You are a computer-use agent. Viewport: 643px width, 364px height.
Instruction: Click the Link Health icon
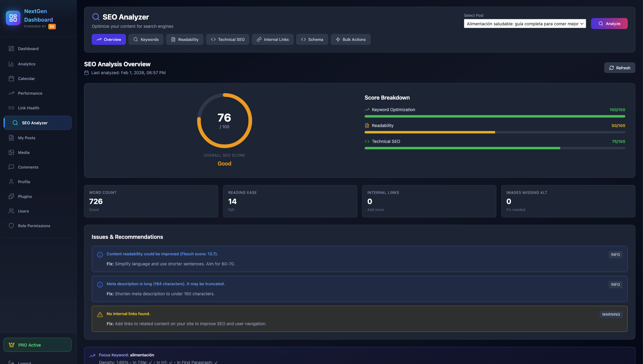(x=11, y=108)
